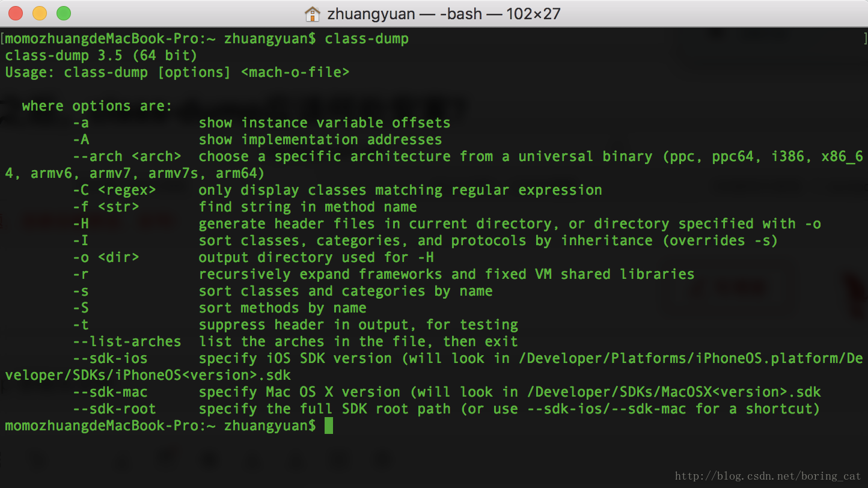Viewport: 868px width, 488px height.
Task: Click 'sort classes, categories, and protocols by inheritance' text
Action: point(426,241)
